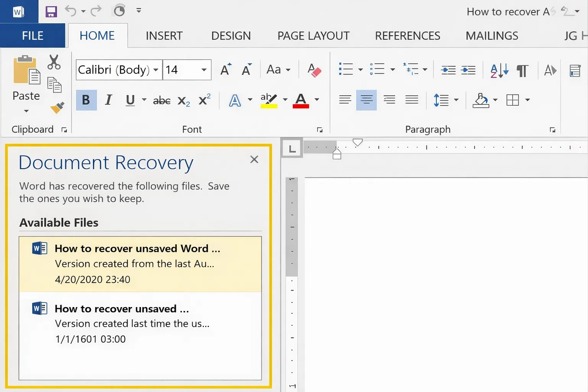Open the Font dialog launcher

320,130
